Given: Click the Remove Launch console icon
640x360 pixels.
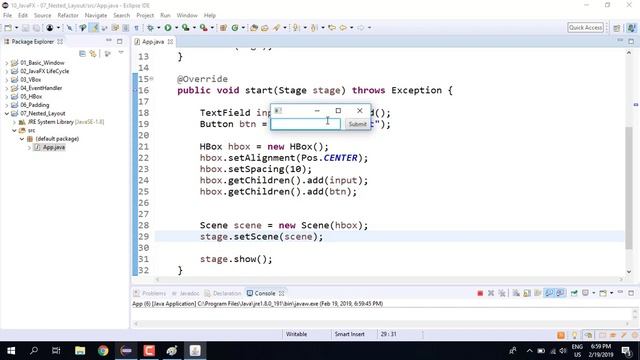Looking at the screenshot, I should click(x=491, y=293).
